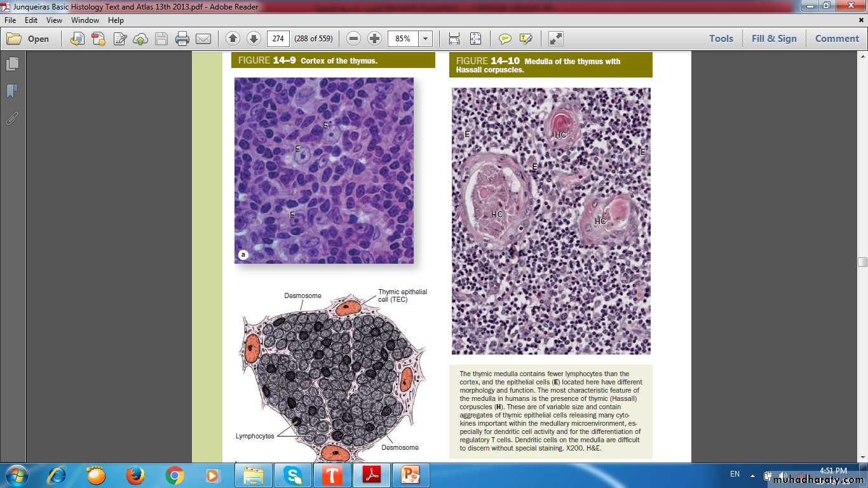Toggle the Bookmarks side panel
This screenshot has width=868, height=488.
pos(12,91)
